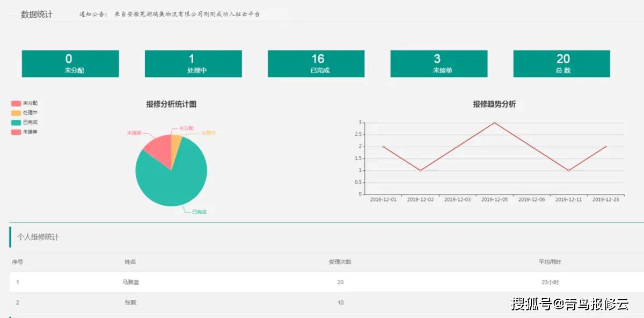The width and height of the screenshot is (644, 318).
Task: Open the 已完成 stat card showing 16
Action: 316,64
